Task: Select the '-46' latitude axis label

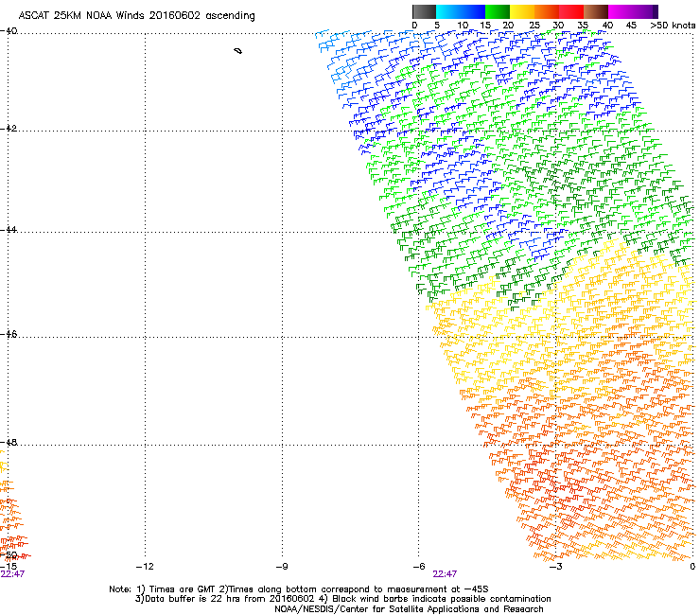Action: click(9, 335)
